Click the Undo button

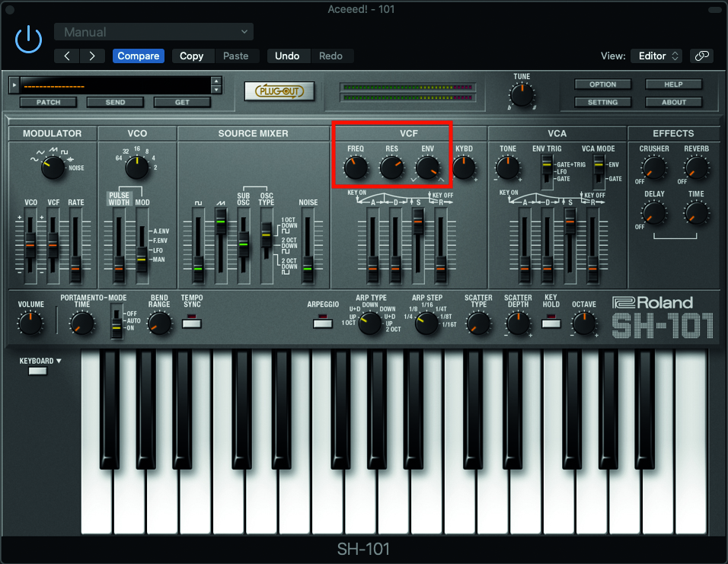point(287,56)
